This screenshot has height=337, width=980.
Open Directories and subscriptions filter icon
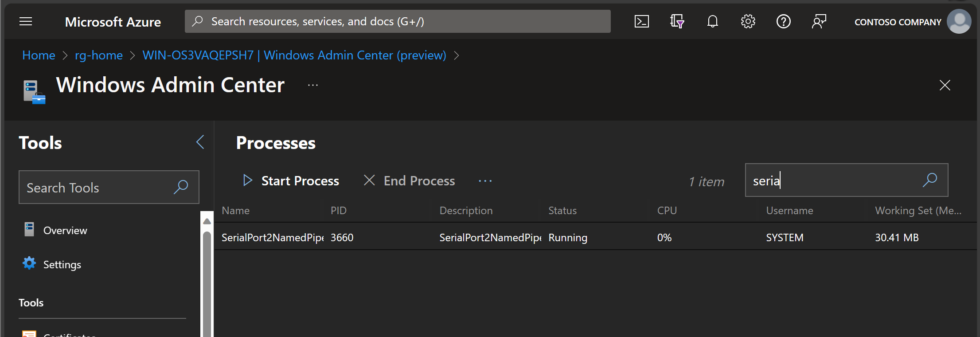pyautogui.click(x=677, y=21)
